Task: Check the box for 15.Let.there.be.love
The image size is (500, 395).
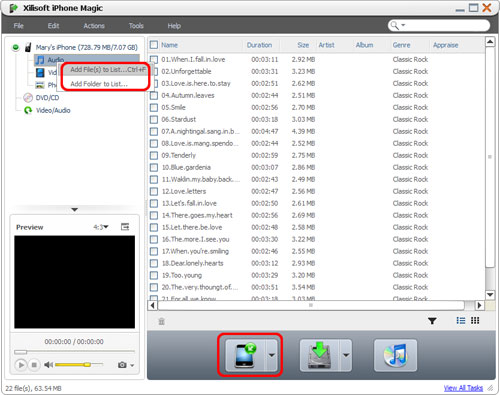Action: 154,228
